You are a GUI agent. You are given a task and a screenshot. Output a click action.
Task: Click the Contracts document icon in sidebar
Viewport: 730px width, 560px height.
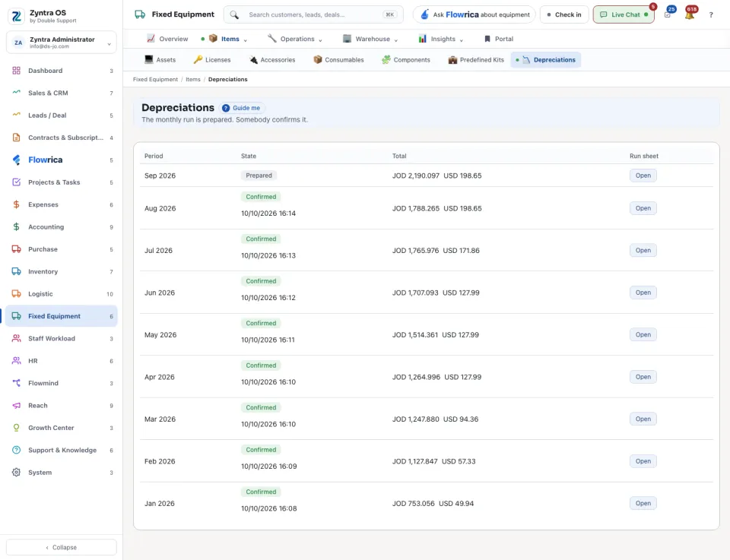pyautogui.click(x=16, y=138)
